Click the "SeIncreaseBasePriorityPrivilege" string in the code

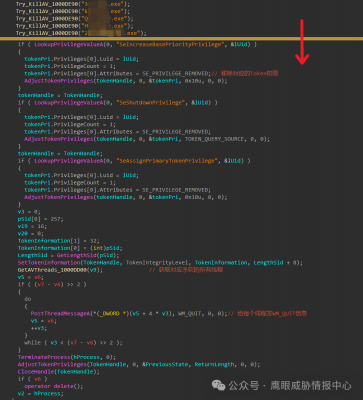coord(169,44)
